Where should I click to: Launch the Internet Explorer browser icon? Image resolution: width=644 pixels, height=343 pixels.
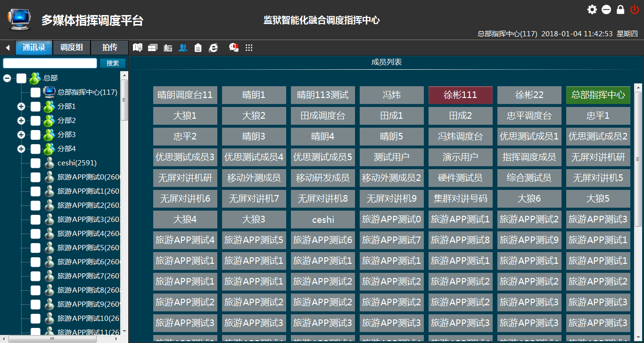tap(214, 48)
